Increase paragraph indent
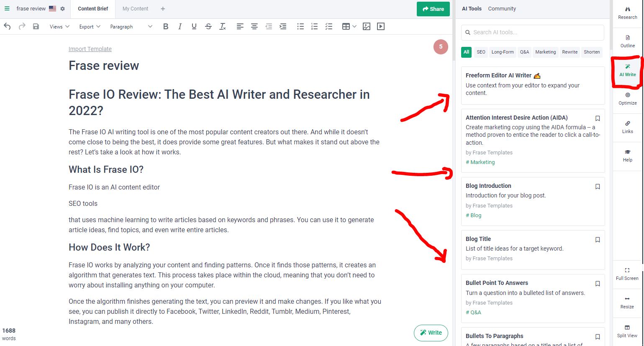 (x=283, y=26)
